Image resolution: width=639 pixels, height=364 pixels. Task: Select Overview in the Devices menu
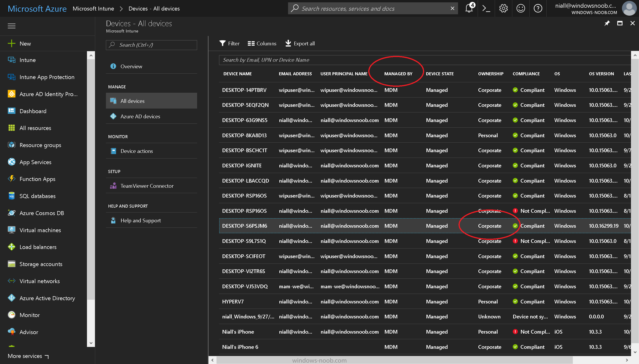pos(151,66)
